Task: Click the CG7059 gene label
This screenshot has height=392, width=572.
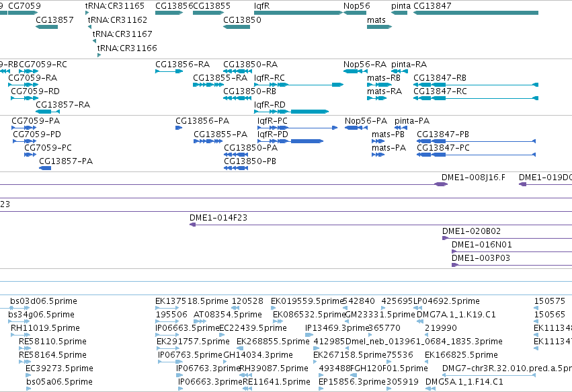Action: (x=24, y=6)
